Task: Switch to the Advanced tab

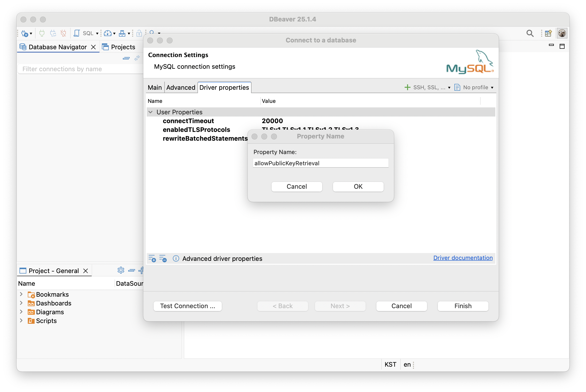Action: coord(180,88)
